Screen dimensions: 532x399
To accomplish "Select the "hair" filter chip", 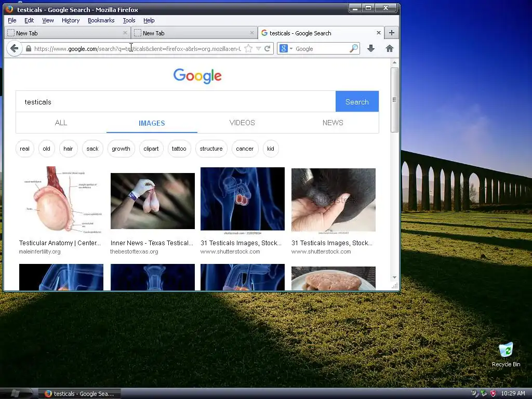I will pos(68,149).
